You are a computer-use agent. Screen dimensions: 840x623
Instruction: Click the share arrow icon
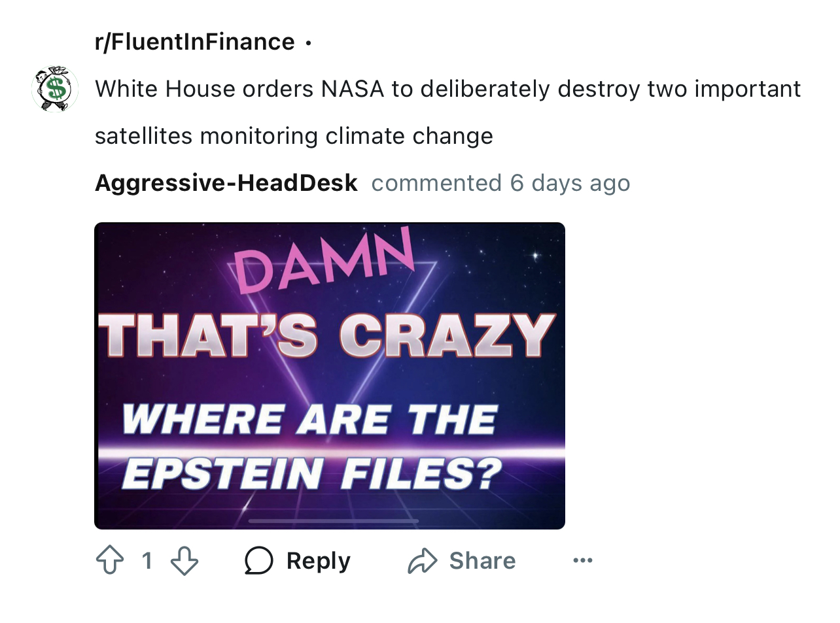pos(423,560)
